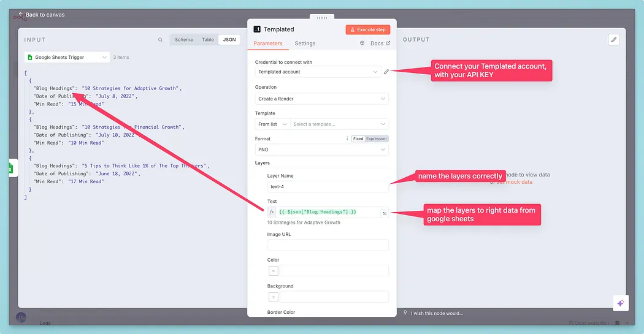Open the Background swatch picker
Image resolution: width=644 pixels, height=334 pixels.
pos(273,297)
